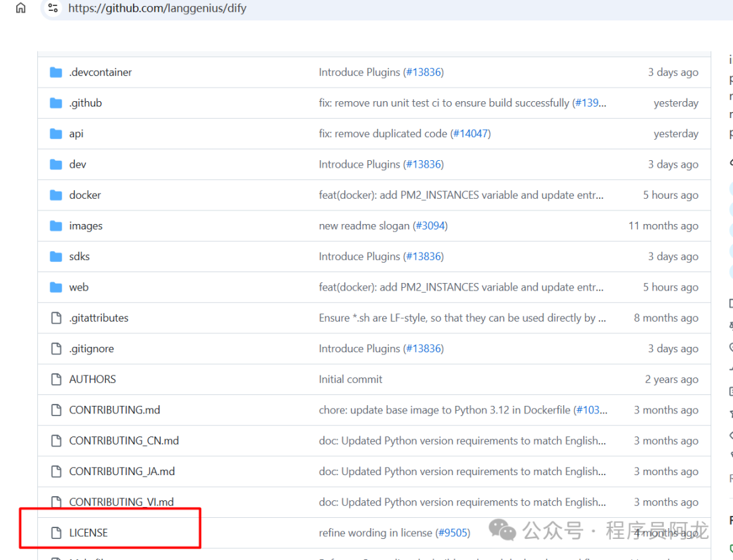The height and width of the screenshot is (560, 733).
Task: Open the .devcontainer folder
Action: coord(100,73)
